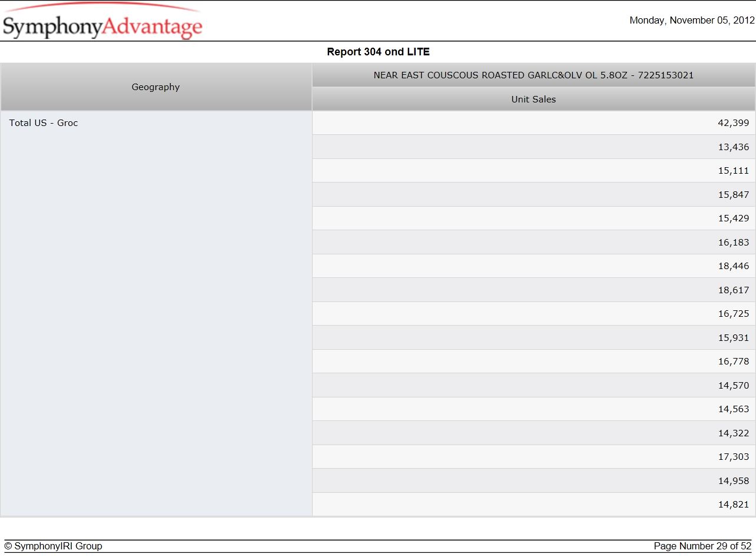Select the unit sales value 13,436
756x557 pixels.
coord(733,147)
